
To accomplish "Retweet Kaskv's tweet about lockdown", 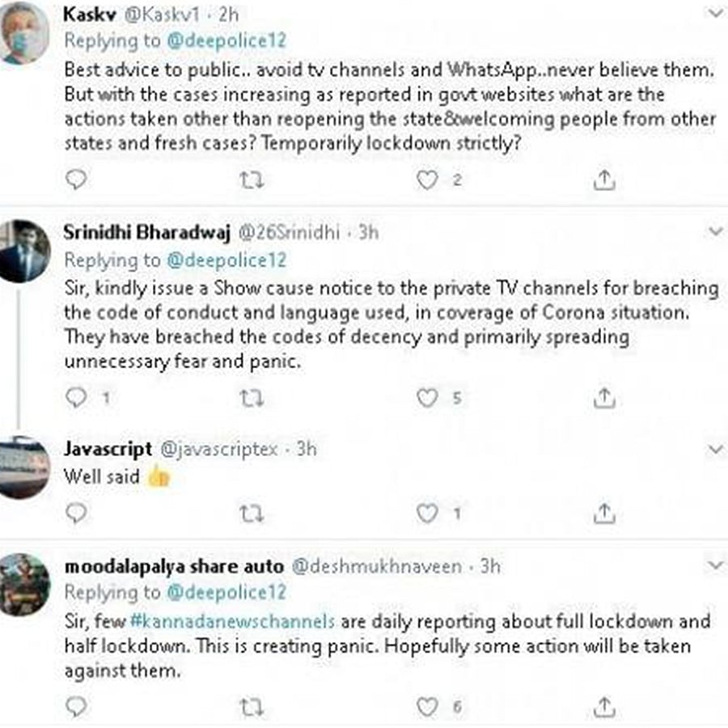I will click(x=252, y=180).
